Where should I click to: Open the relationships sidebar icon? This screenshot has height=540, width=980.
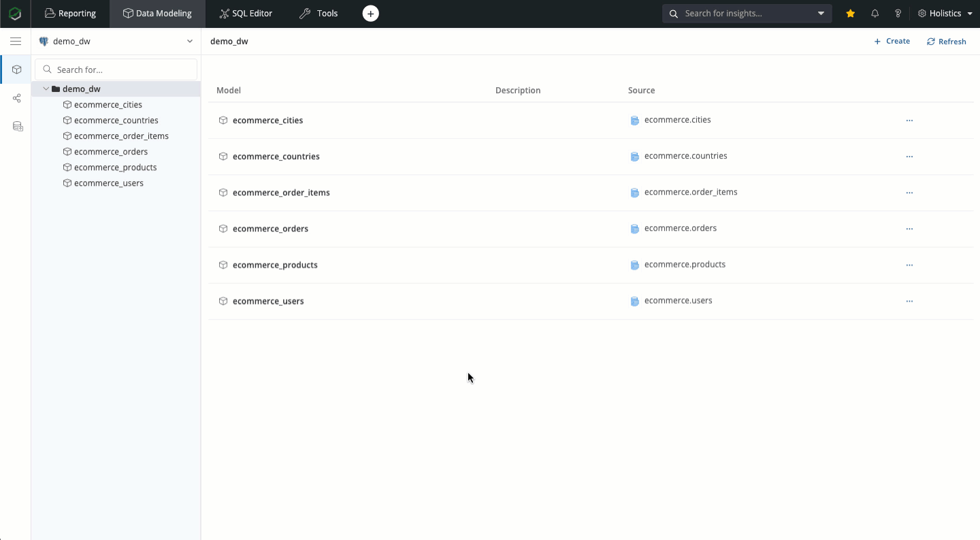17,98
